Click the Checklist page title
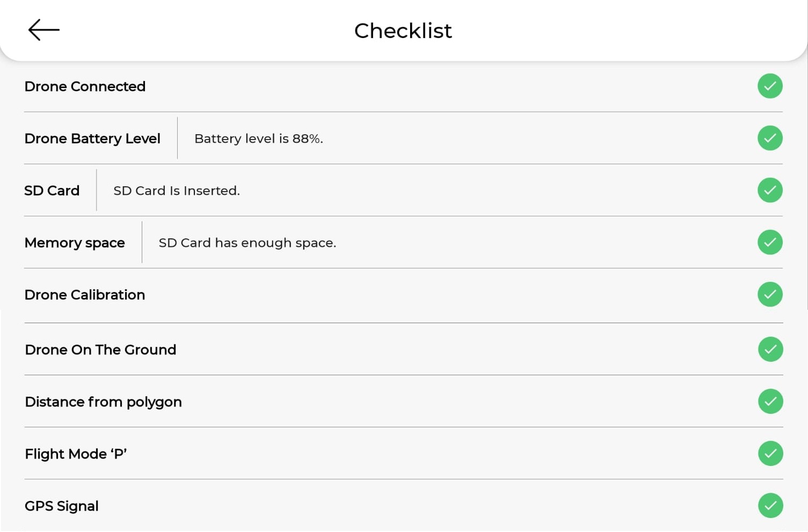Viewport: 808px width, 532px height. 403,31
